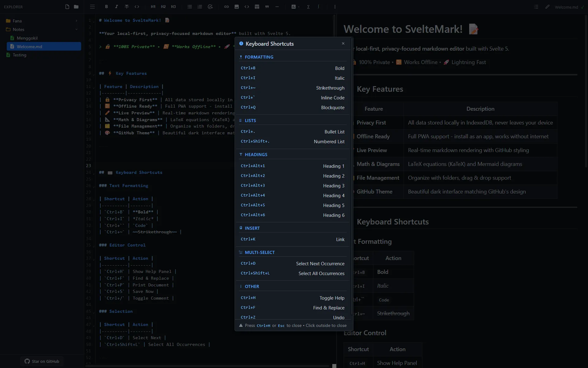Click the chart diagram icon in toolbar

click(x=293, y=7)
